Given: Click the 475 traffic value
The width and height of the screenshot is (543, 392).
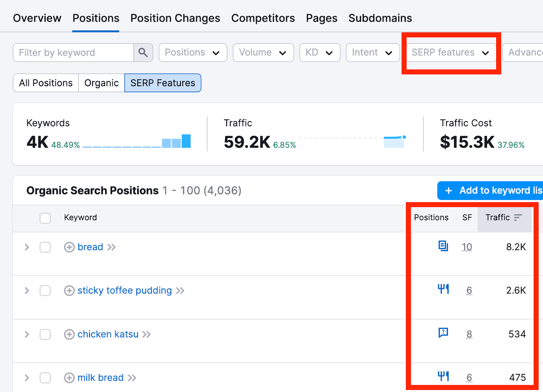Looking at the screenshot, I should [x=518, y=378].
